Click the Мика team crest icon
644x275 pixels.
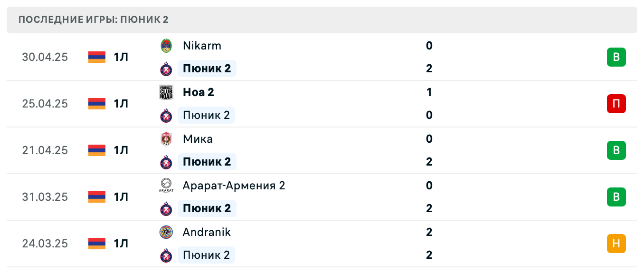pyautogui.click(x=166, y=139)
